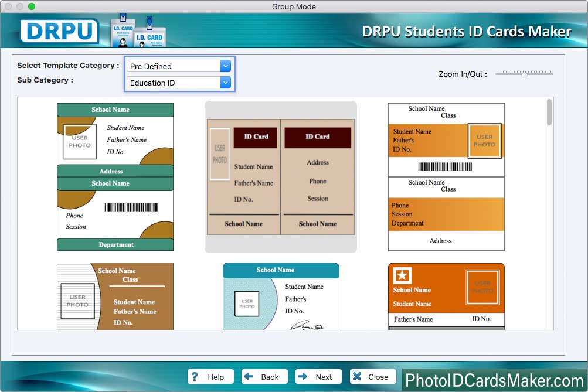Image resolution: width=588 pixels, height=392 pixels.
Task: Choose the teal header signature template
Action: pyautogui.click(x=281, y=296)
